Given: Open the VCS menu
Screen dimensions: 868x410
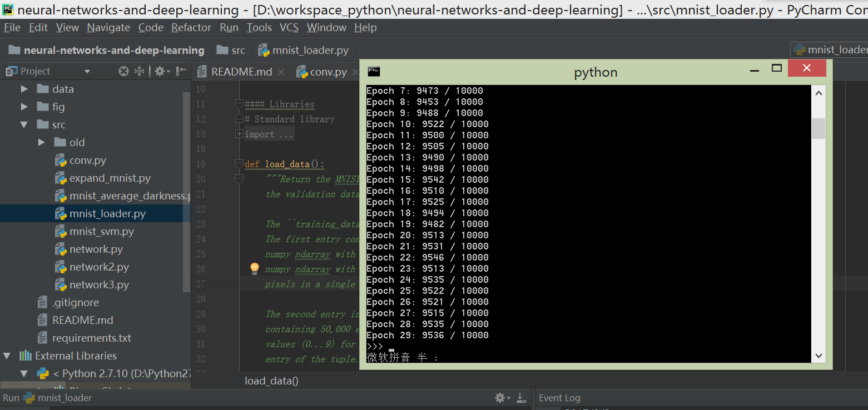Looking at the screenshot, I should (289, 27).
